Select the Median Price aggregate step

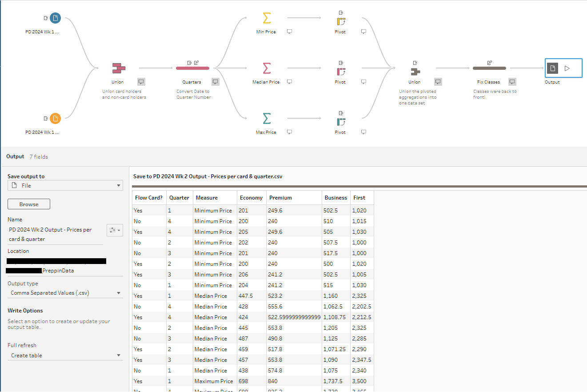pyautogui.click(x=267, y=68)
